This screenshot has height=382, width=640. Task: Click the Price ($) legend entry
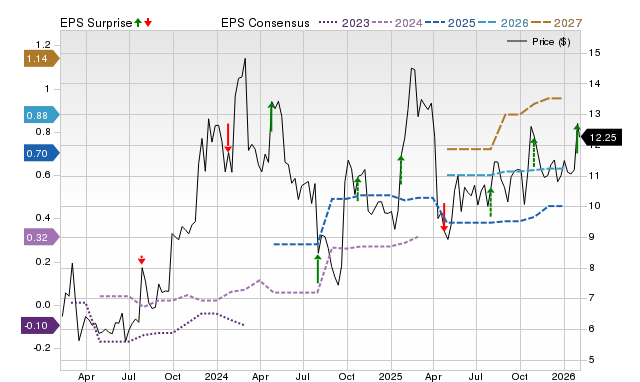coord(538,42)
